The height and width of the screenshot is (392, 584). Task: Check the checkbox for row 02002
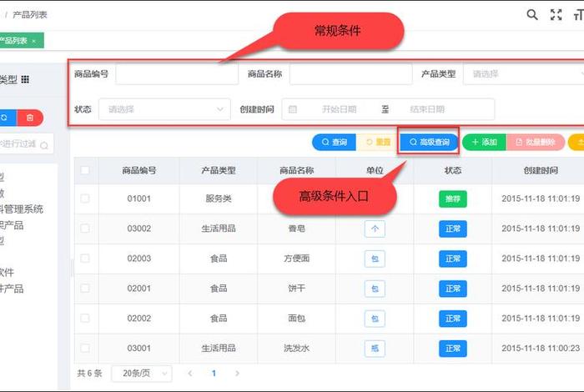[x=85, y=318]
